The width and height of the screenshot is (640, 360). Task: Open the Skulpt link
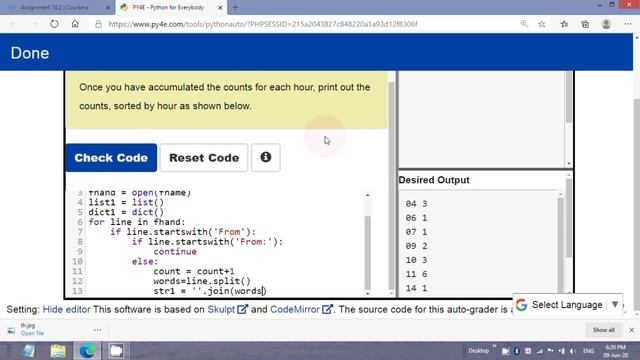coord(221,309)
